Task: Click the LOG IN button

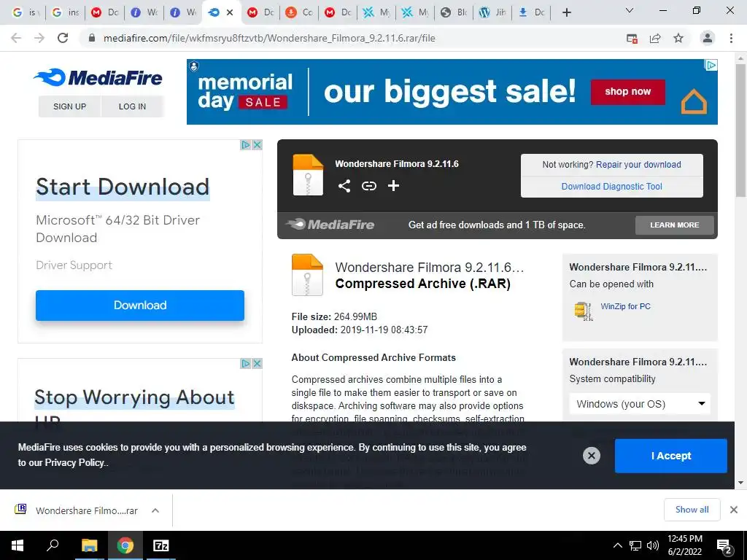Action: click(x=133, y=106)
